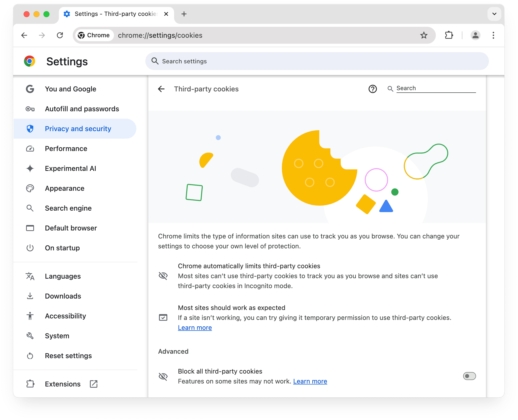Click the Privacy and security shield icon
The height and width of the screenshot is (420, 518).
coord(30,129)
